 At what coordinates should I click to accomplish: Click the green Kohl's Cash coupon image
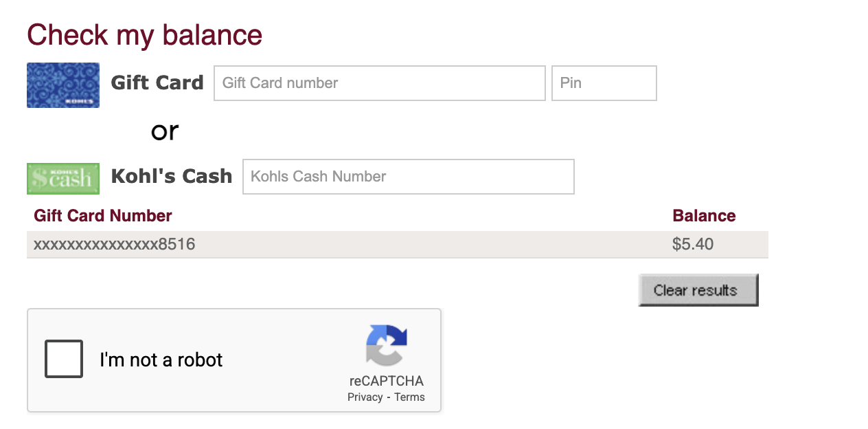[x=63, y=178]
